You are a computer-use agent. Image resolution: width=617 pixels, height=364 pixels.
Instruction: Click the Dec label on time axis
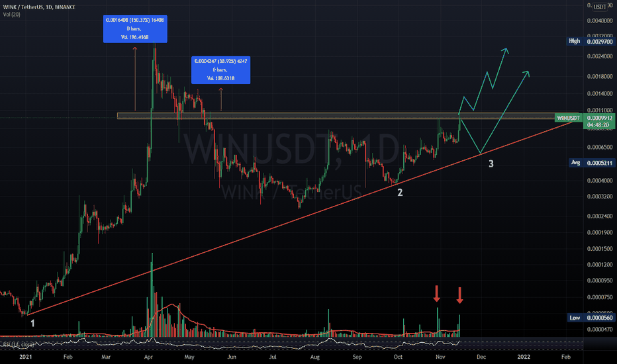pos(481,357)
